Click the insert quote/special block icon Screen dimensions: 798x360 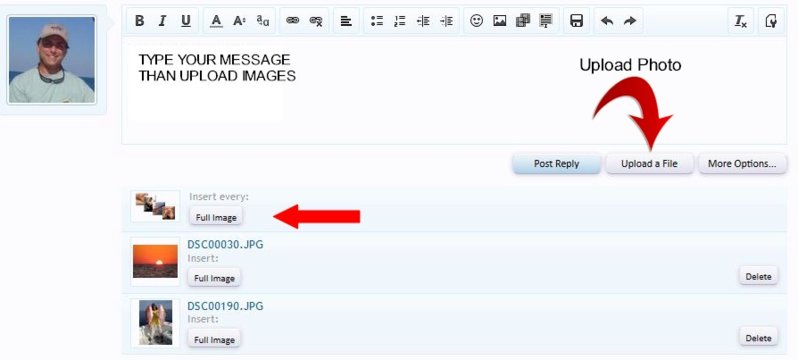tap(546, 21)
